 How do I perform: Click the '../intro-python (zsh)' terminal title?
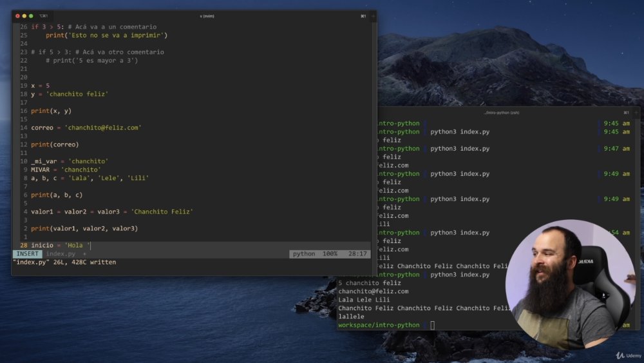click(502, 113)
